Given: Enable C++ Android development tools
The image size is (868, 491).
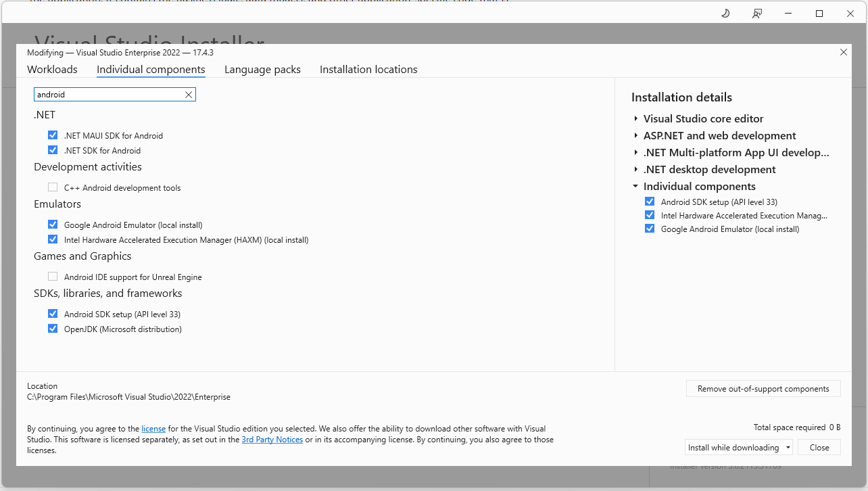Looking at the screenshot, I should tap(53, 187).
